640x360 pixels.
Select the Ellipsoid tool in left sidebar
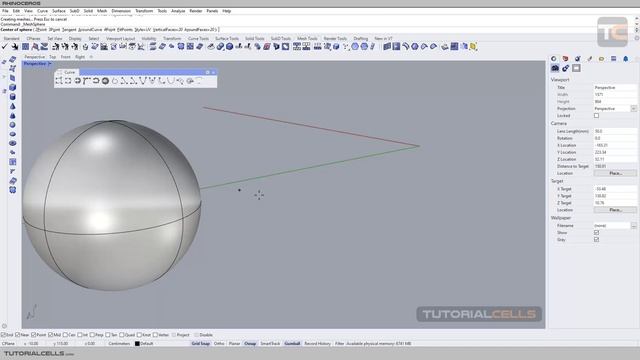[13, 134]
